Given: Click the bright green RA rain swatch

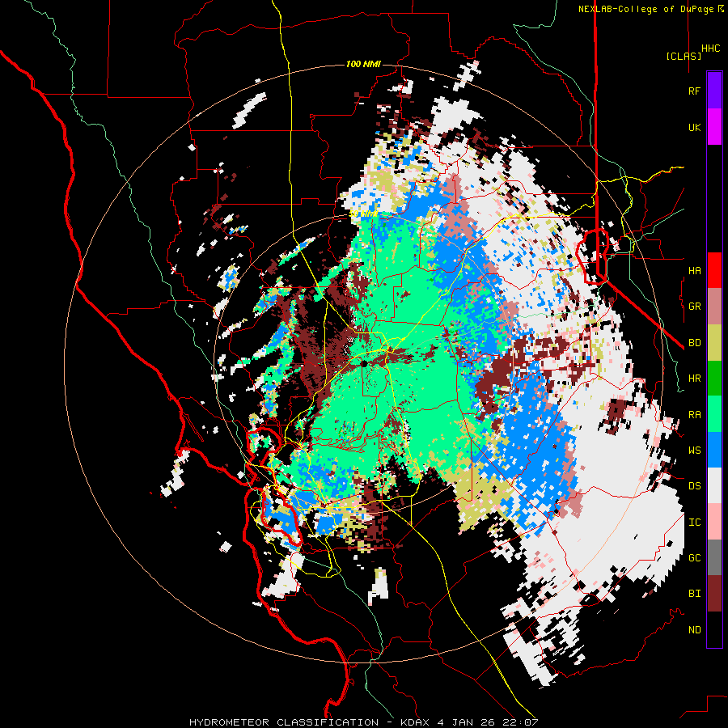Looking at the screenshot, I should 714,414.
